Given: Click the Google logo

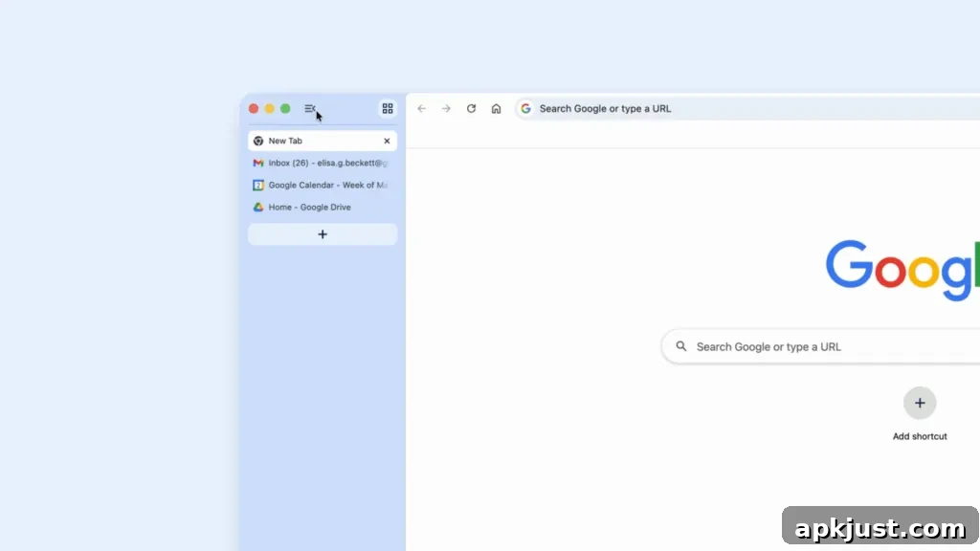Looking at the screenshot, I should coord(902,270).
